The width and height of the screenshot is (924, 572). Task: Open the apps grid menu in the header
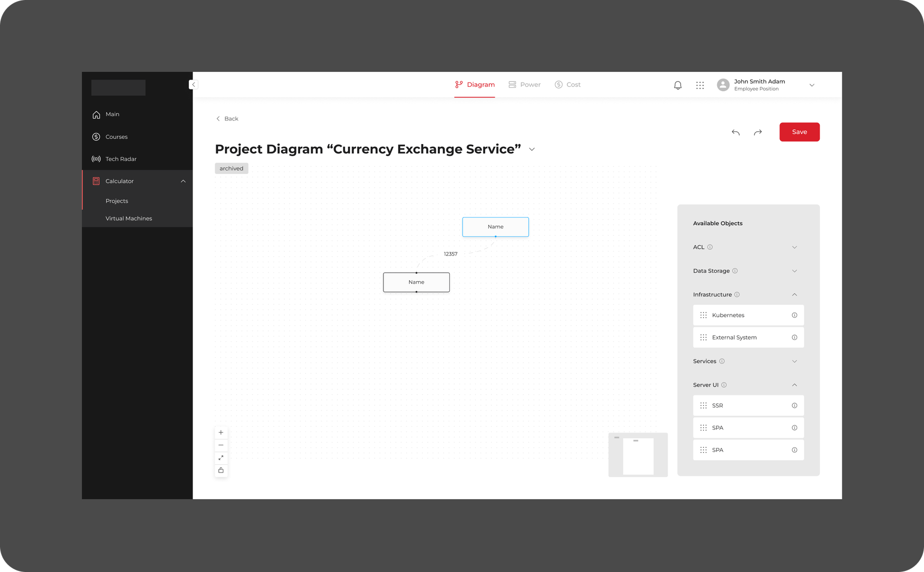[700, 85]
